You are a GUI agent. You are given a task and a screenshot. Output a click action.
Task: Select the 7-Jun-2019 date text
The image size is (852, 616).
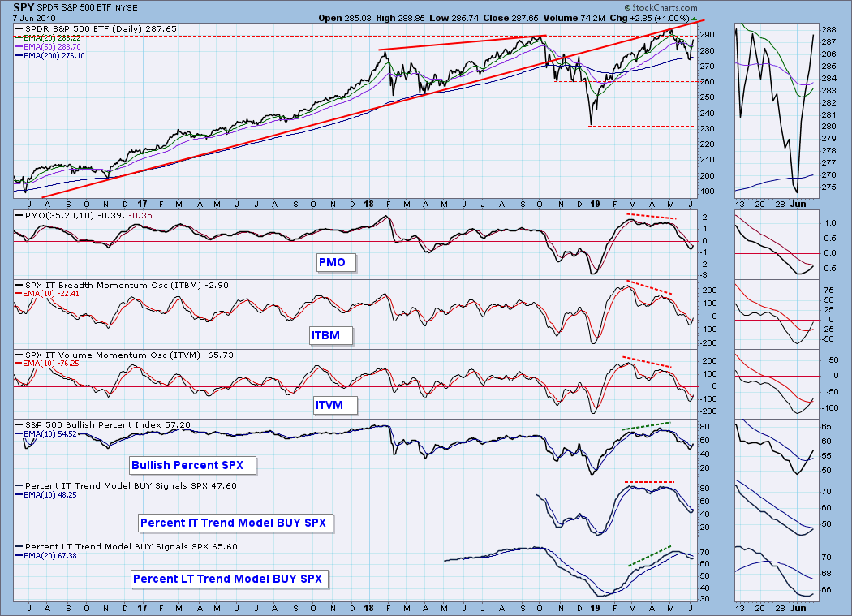pyautogui.click(x=32, y=18)
